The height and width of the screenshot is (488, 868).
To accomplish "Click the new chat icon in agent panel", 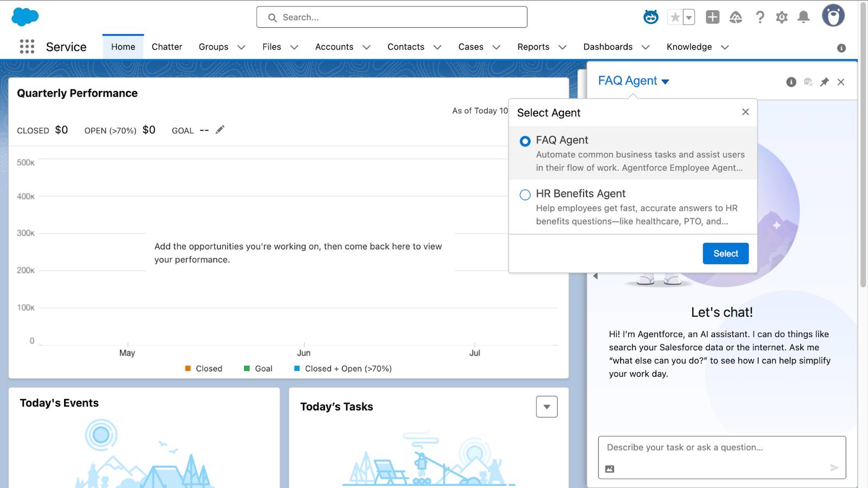I will 808,82.
